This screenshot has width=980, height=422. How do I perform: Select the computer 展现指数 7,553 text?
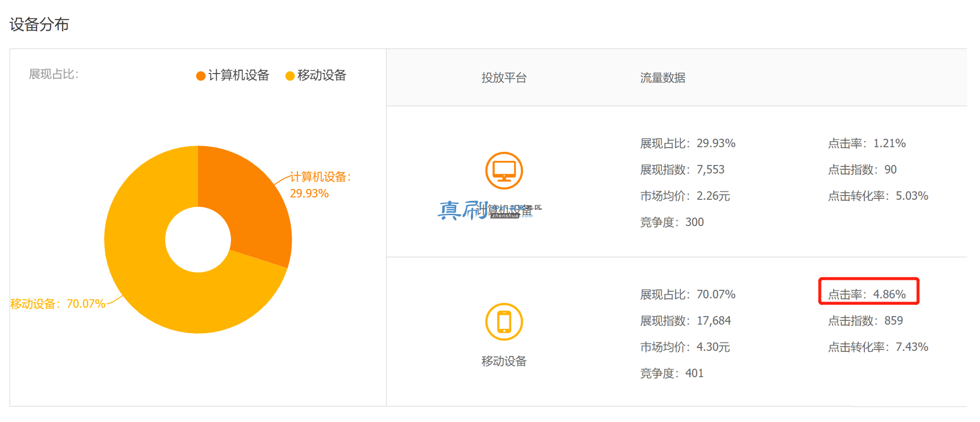tap(682, 170)
